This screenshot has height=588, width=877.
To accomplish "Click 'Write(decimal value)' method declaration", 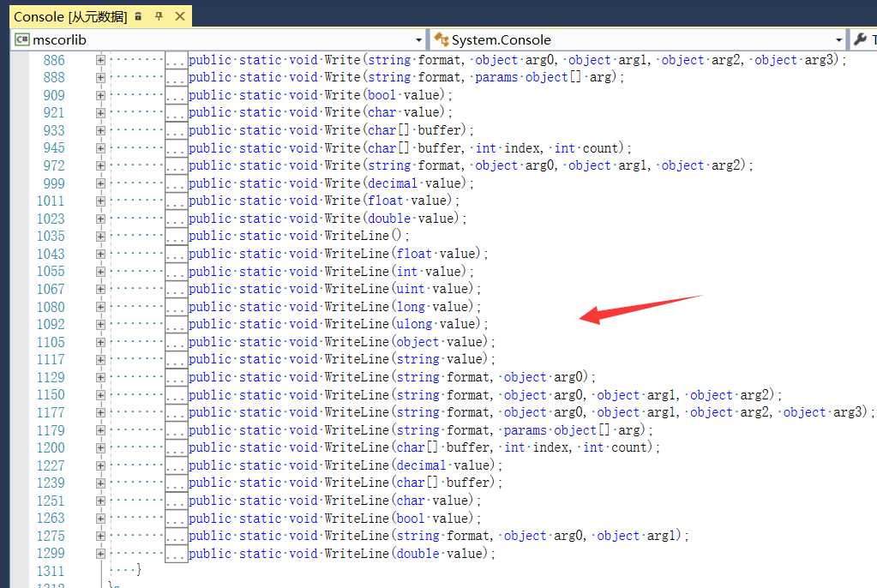I will point(331,183).
